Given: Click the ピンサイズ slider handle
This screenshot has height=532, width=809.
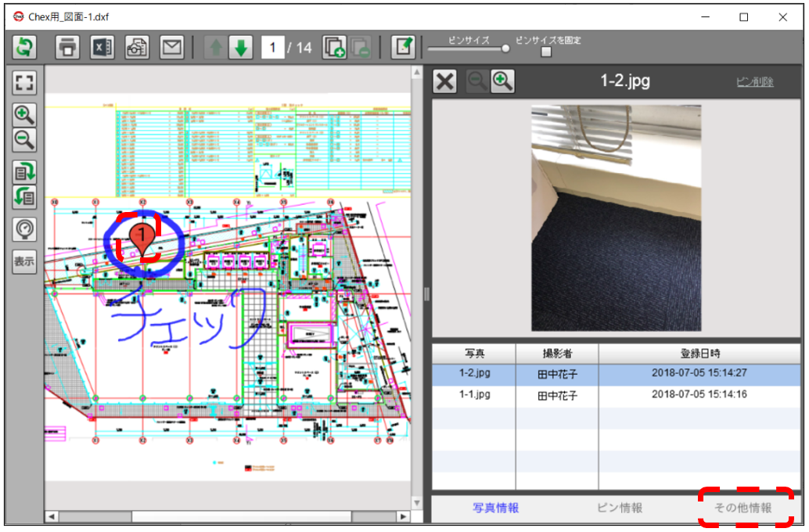Looking at the screenshot, I should [x=505, y=49].
